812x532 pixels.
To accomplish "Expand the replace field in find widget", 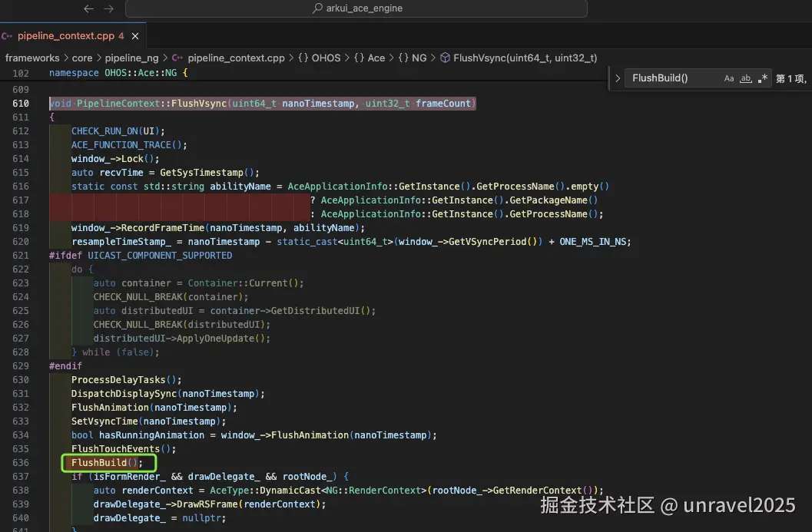I will pos(618,78).
